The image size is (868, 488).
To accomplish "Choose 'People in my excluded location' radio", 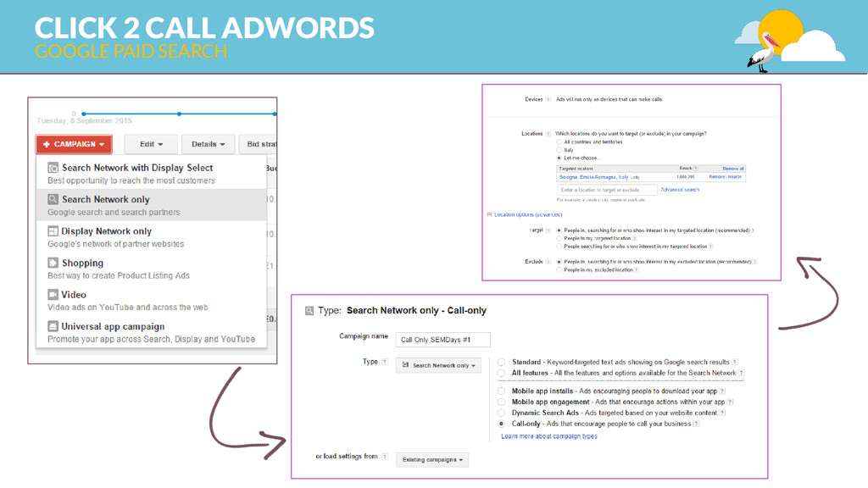I will 559,270.
